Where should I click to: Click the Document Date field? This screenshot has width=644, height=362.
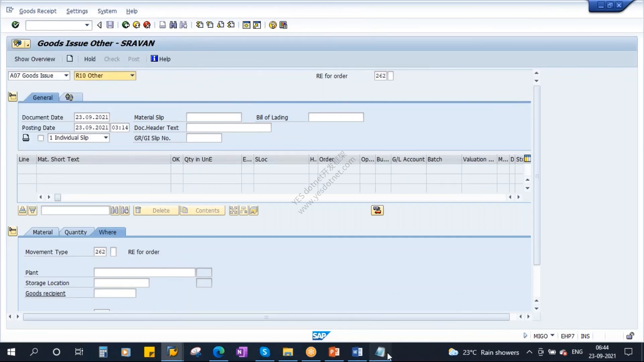[x=92, y=117]
